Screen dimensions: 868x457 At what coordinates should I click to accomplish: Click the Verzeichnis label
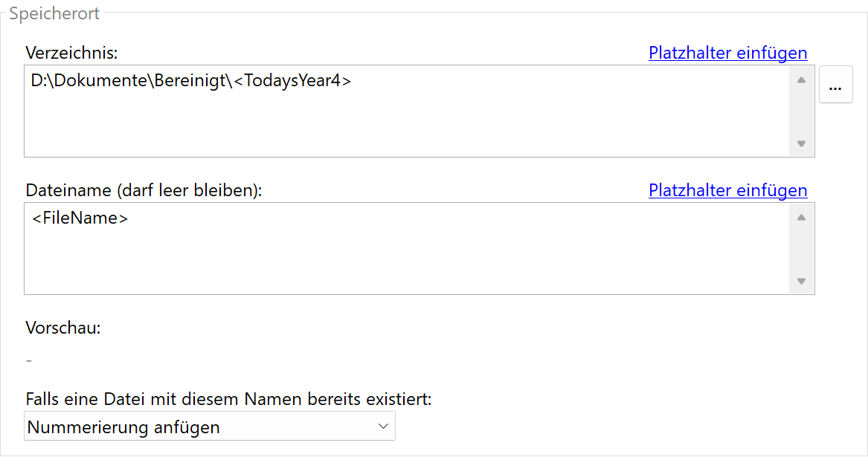click(71, 53)
